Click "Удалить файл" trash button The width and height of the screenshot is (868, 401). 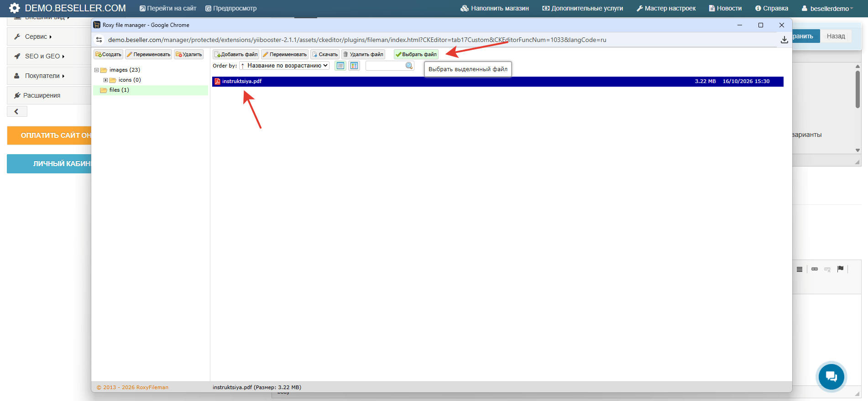363,54
